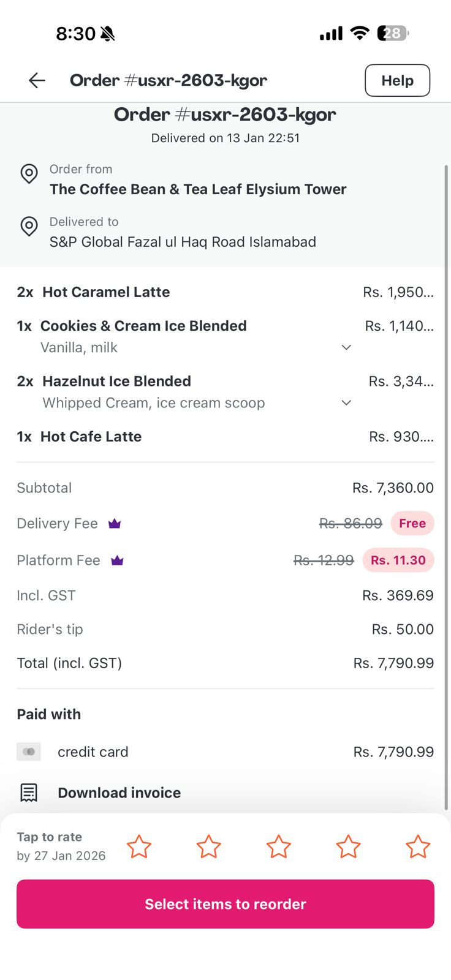
Task: Give the order five stars
Action: point(418,846)
